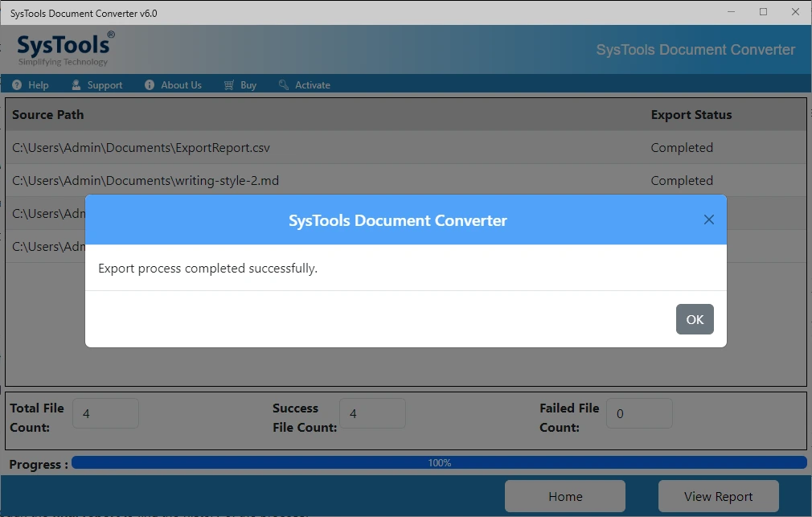Open the Help menu label

(39, 85)
